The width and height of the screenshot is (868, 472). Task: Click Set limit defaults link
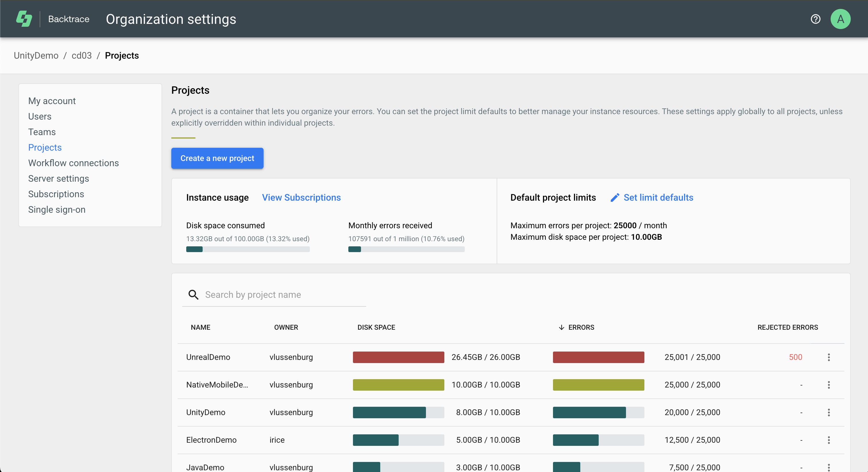pos(658,197)
